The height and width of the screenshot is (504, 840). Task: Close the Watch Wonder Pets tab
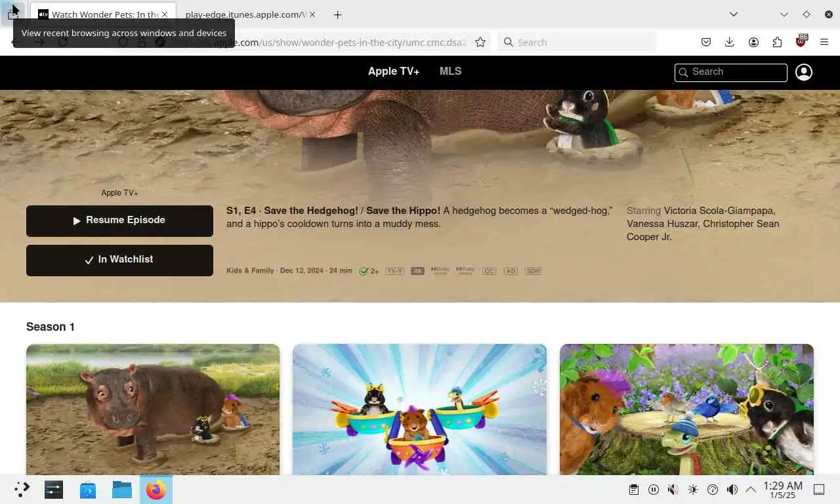[165, 14]
